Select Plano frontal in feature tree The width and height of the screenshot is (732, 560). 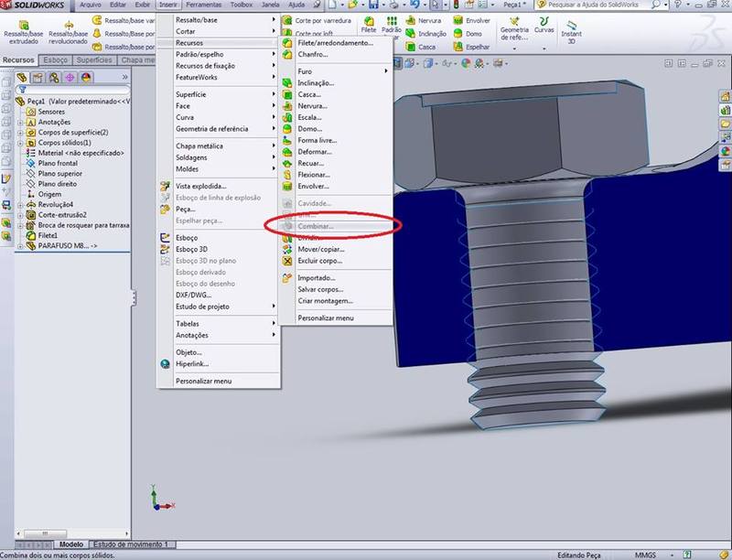coord(58,163)
